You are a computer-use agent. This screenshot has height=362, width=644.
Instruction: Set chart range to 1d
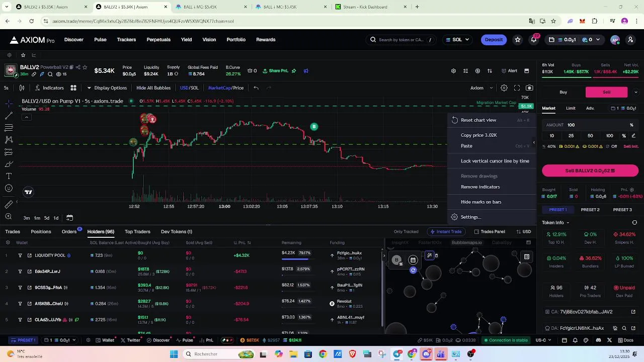[56, 218]
